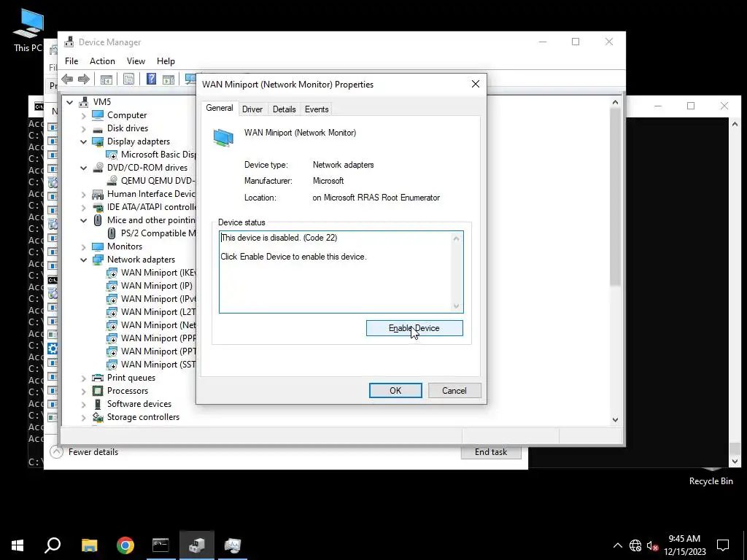Open the File menu in Device Manager

(71, 61)
